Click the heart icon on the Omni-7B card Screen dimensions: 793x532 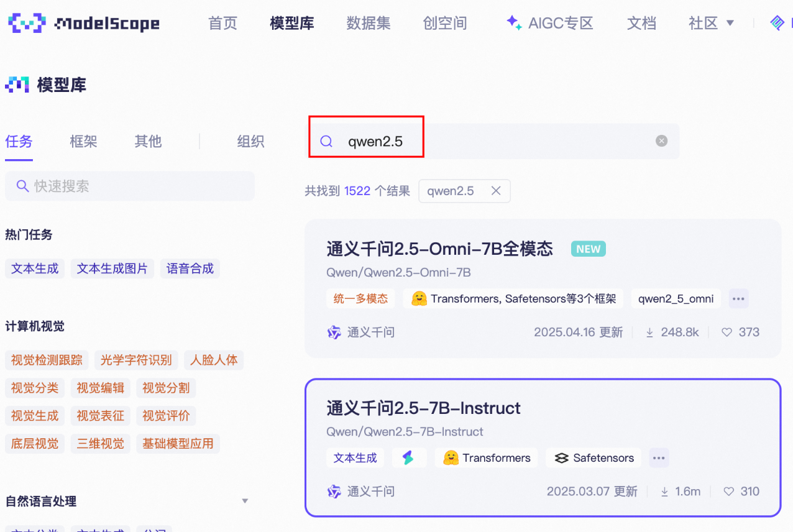pyautogui.click(x=727, y=332)
